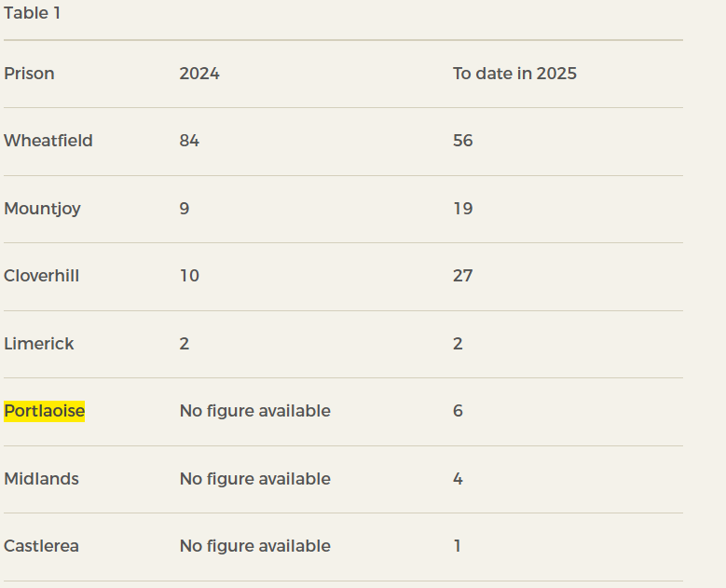Click Wheatfield's 2025 value 56
Image resolution: width=726 pixels, height=588 pixels.
[463, 141]
